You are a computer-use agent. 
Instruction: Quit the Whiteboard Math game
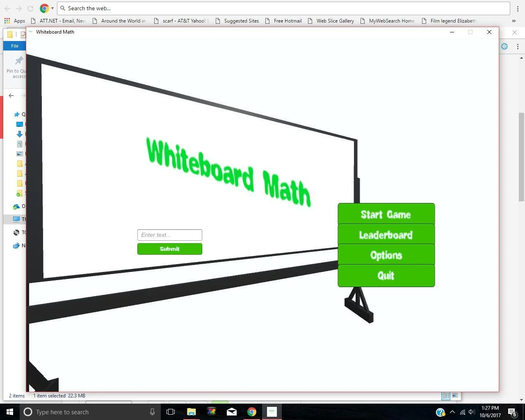(x=386, y=275)
